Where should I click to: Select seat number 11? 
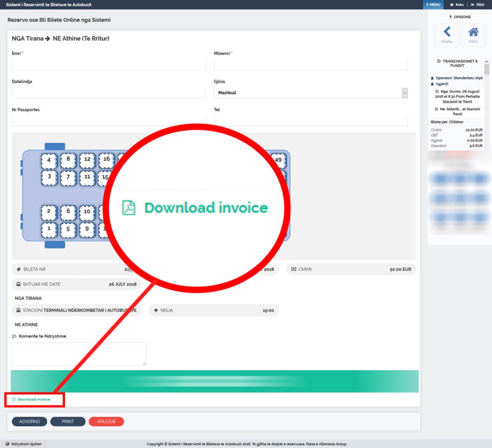click(x=87, y=178)
